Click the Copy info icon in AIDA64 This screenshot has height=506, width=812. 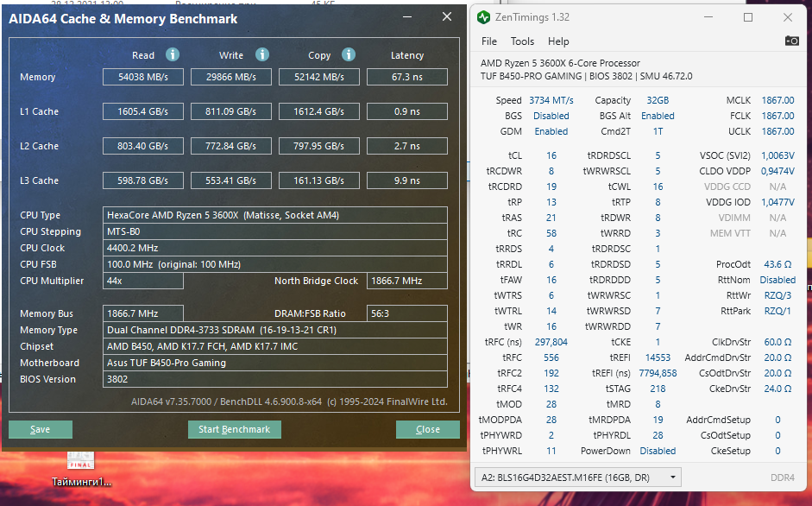(349, 54)
